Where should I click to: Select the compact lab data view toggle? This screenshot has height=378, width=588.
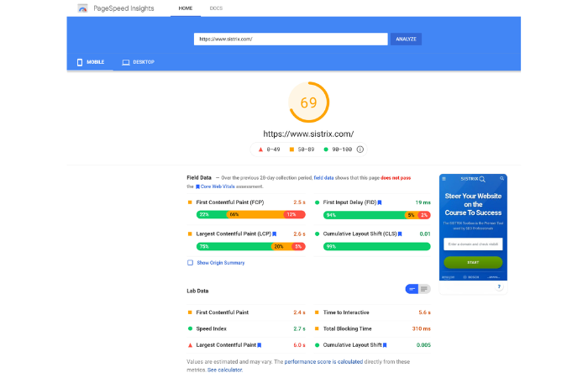(412, 289)
